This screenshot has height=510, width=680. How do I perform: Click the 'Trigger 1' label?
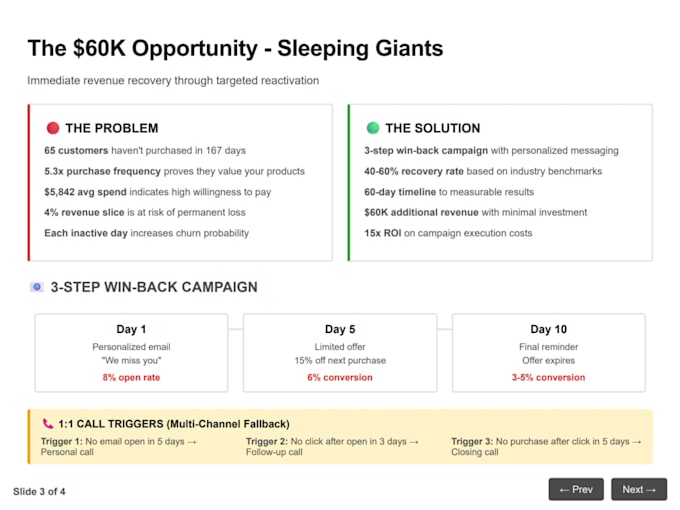coord(62,441)
